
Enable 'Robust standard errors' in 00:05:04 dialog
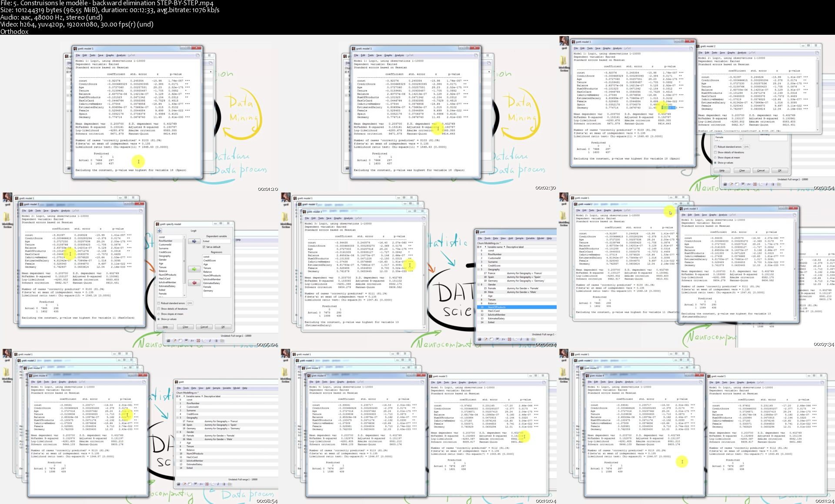[x=159, y=303]
